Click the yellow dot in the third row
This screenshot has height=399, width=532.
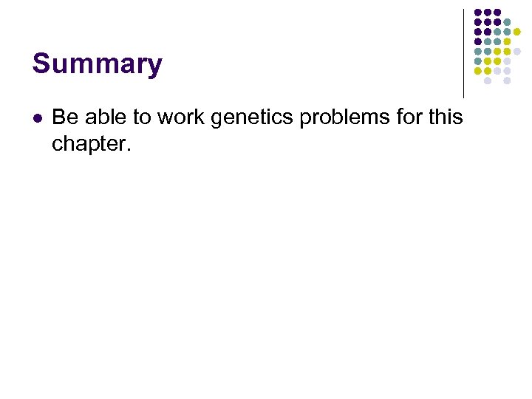516,32
